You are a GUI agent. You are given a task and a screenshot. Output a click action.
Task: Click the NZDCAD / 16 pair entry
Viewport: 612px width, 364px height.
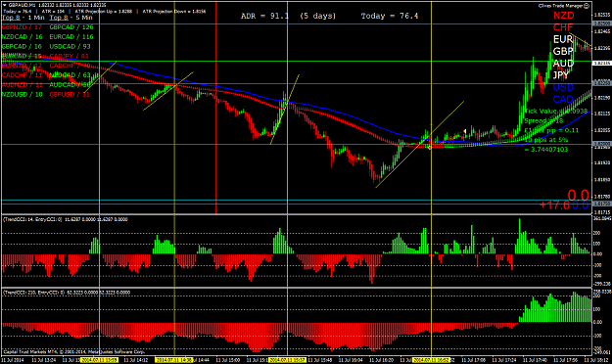click(23, 36)
